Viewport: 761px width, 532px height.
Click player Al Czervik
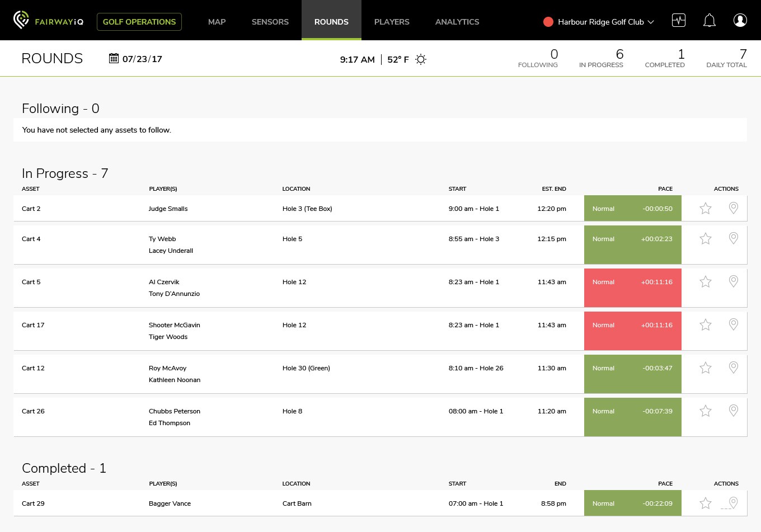point(164,282)
